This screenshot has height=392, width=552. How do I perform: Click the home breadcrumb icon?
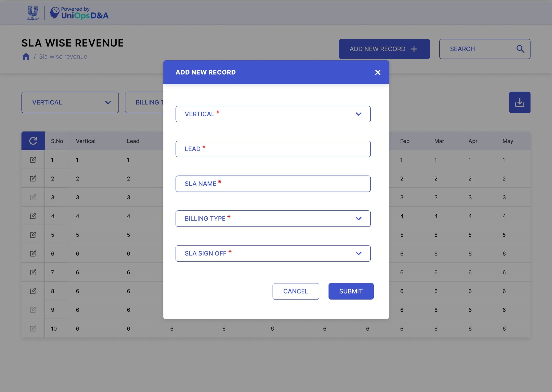tap(26, 56)
